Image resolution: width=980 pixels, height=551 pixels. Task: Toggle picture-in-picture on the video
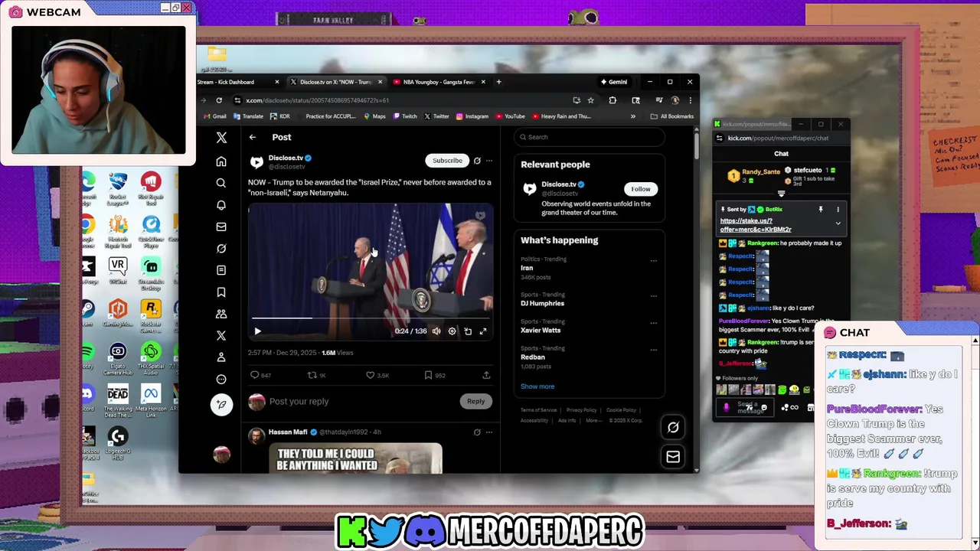point(468,331)
